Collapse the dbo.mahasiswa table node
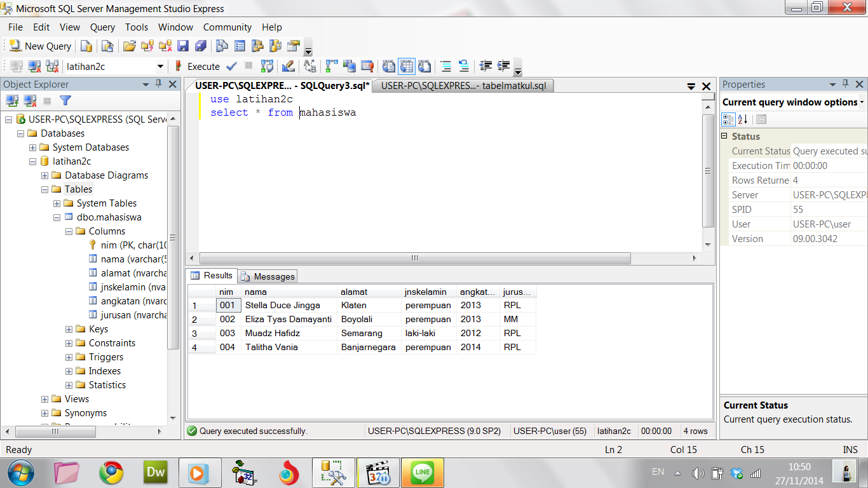 (57, 217)
